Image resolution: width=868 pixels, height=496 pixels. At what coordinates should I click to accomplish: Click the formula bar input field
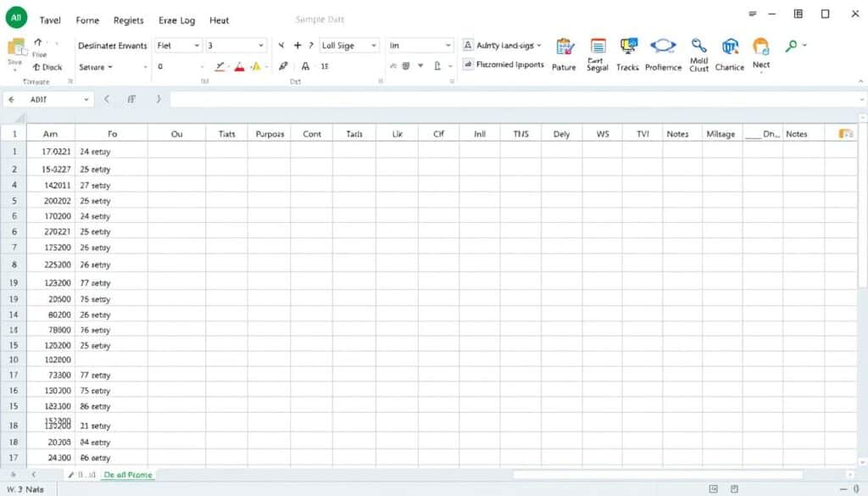[x=509, y=99]
